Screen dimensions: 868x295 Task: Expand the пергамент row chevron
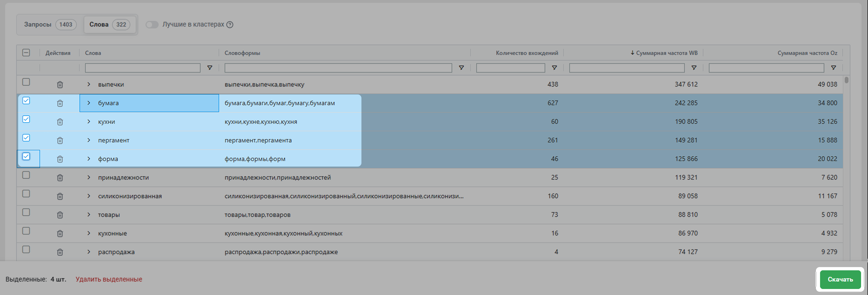tap(89, 140)
